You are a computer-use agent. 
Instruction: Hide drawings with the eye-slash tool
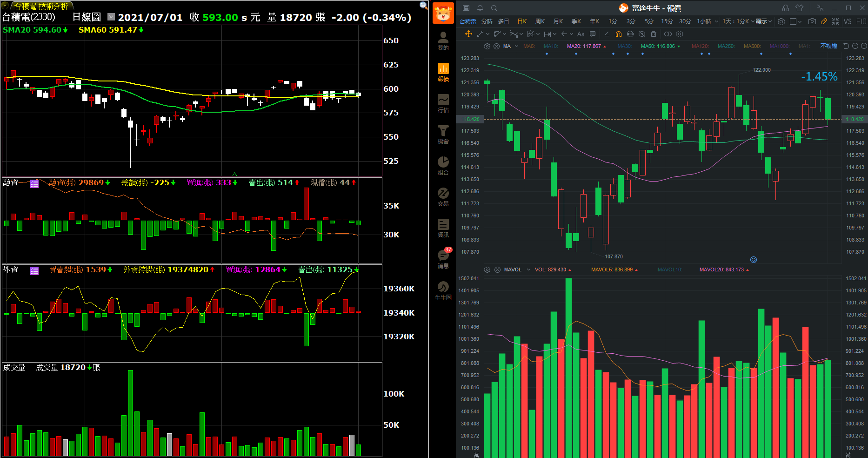(642, 34)
